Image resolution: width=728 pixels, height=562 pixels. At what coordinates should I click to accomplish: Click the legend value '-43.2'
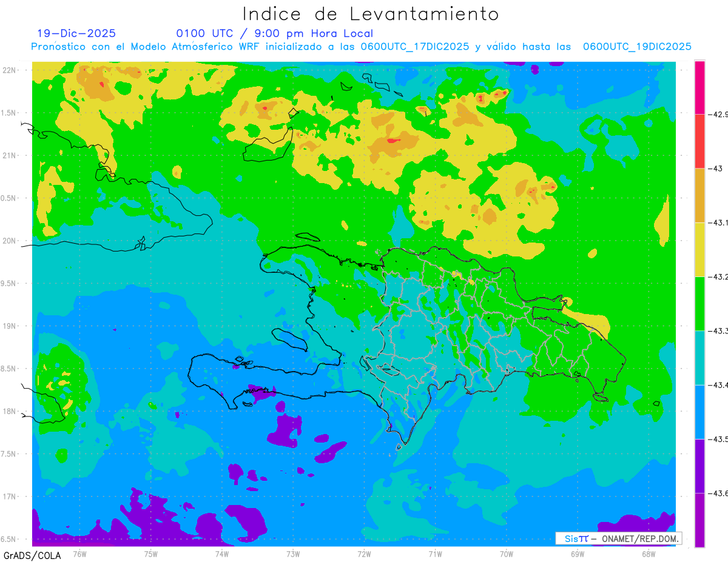tap(720, 276)
